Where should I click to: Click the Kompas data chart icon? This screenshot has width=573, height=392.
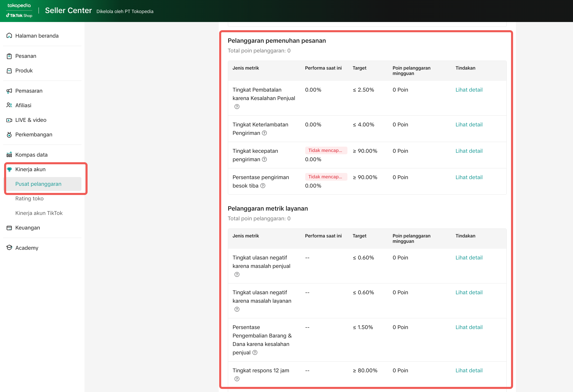[9, 155]
